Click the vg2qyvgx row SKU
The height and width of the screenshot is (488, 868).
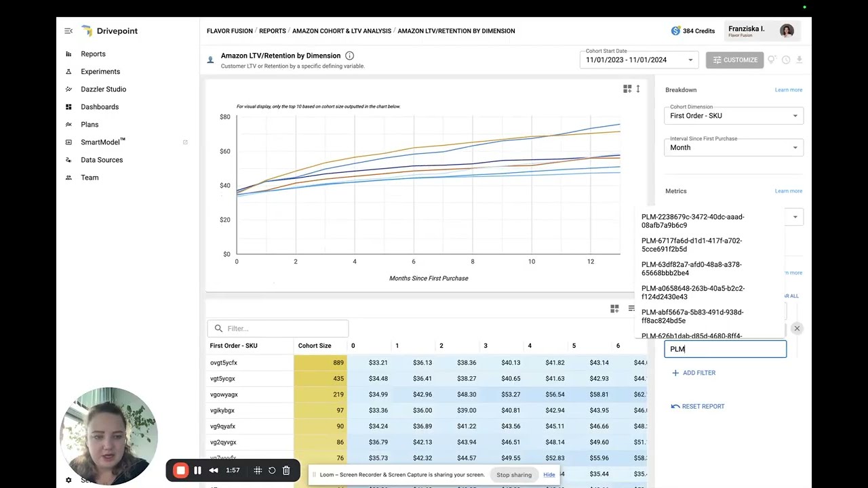tap(223, 443)
